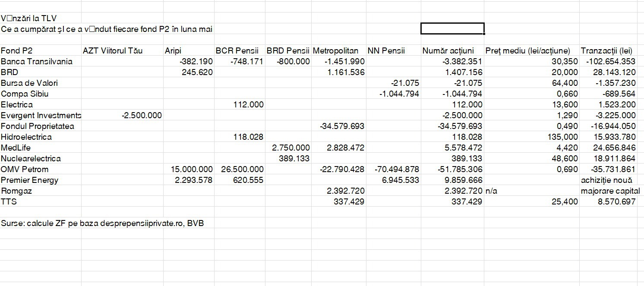Select the 'AZT Viitorul Tău' column header
644x286 pixels.
pos(113,50)
